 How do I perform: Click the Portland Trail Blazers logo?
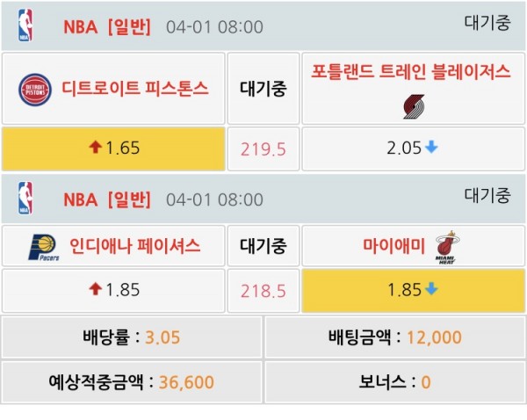pyautogui.click(x=415, y=106)
